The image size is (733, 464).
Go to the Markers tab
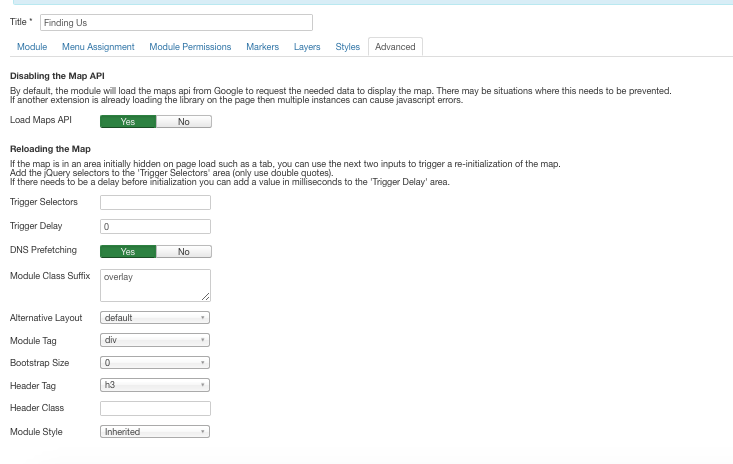(x=262, y=47)
